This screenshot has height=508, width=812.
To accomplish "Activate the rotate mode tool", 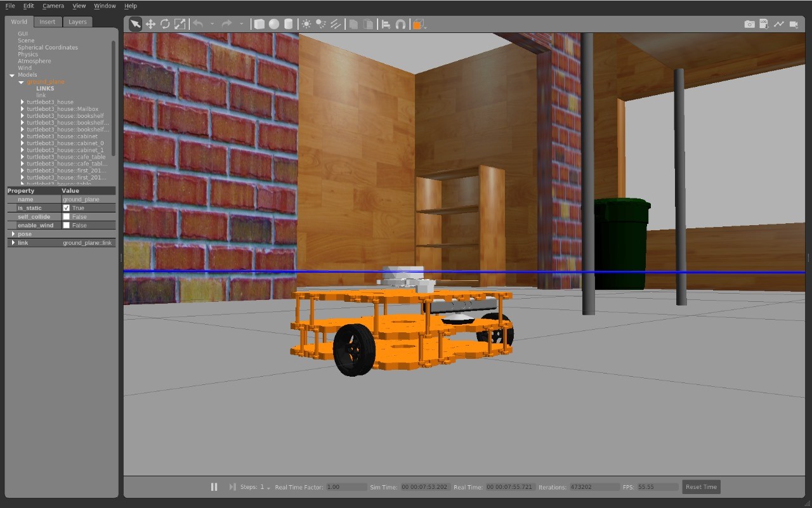I will [165, 24].
